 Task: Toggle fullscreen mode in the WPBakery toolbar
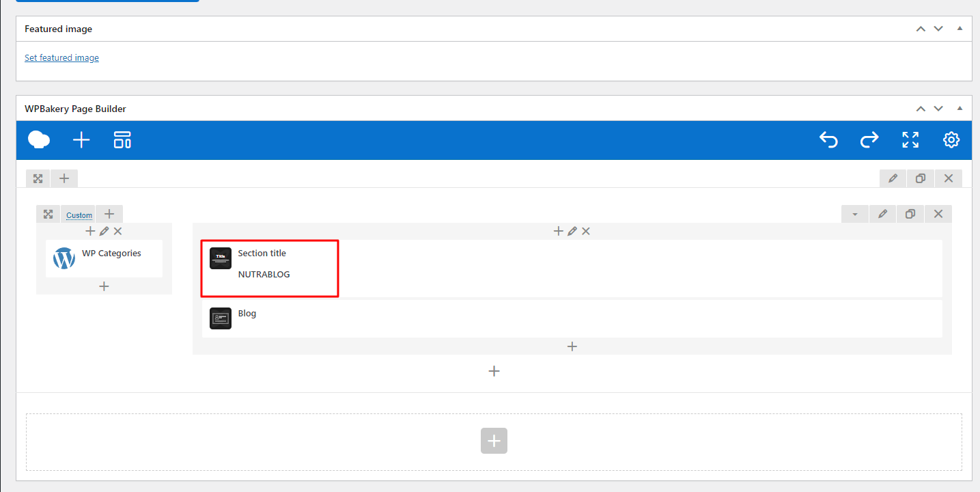910,140
